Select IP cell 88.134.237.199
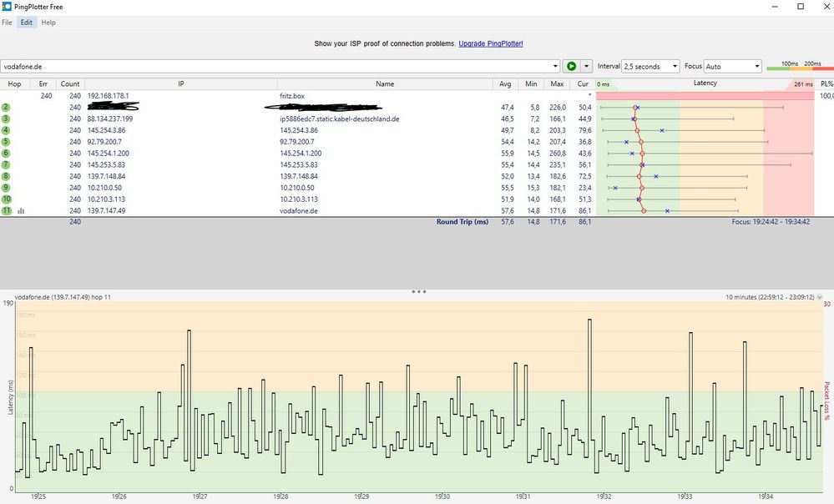The height and width of the screenshot is (504, 834). [x=110, y=119]
